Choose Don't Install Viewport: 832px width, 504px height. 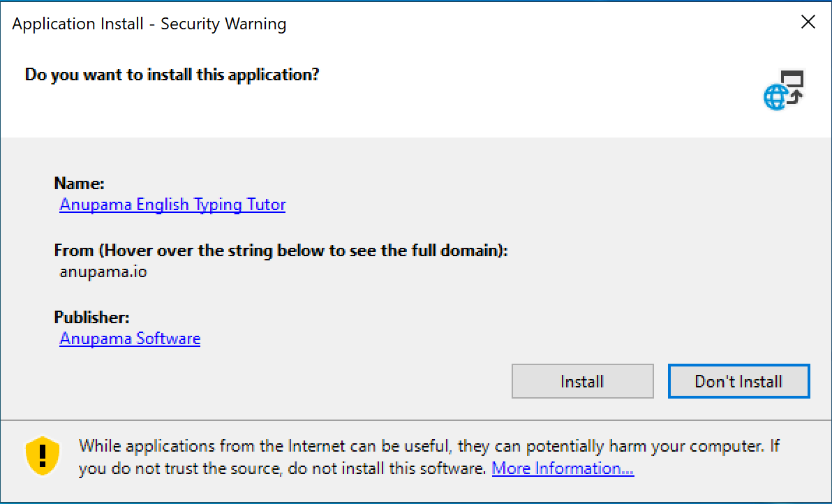click(x=738, y=381)
